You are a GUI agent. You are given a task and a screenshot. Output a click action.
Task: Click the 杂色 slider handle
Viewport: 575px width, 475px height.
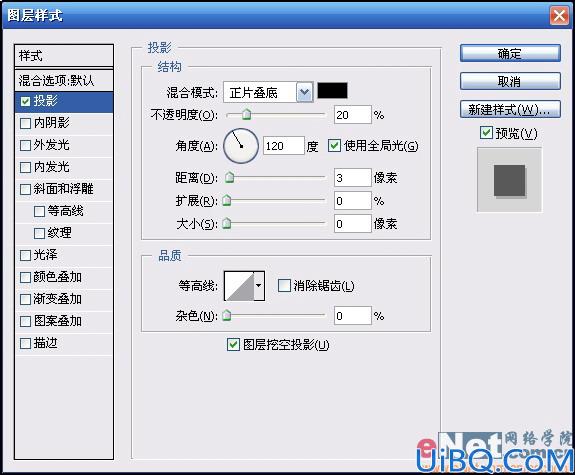point(227,315)
